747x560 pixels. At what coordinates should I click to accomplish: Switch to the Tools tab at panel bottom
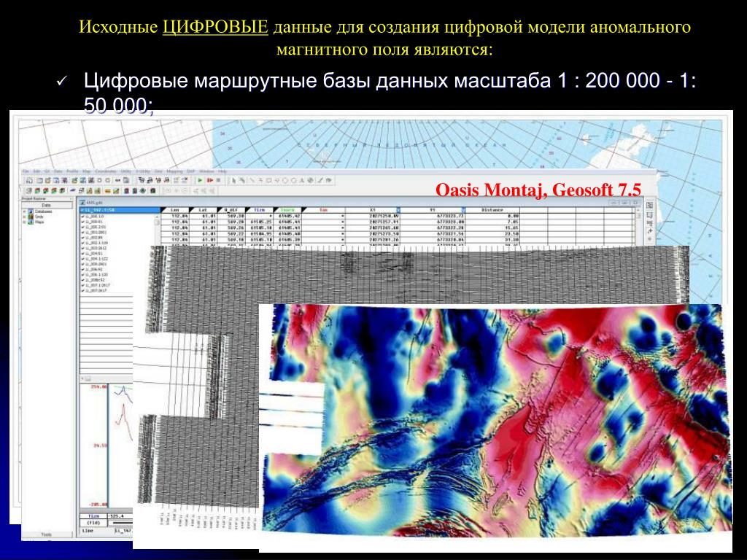click(47, 534)
